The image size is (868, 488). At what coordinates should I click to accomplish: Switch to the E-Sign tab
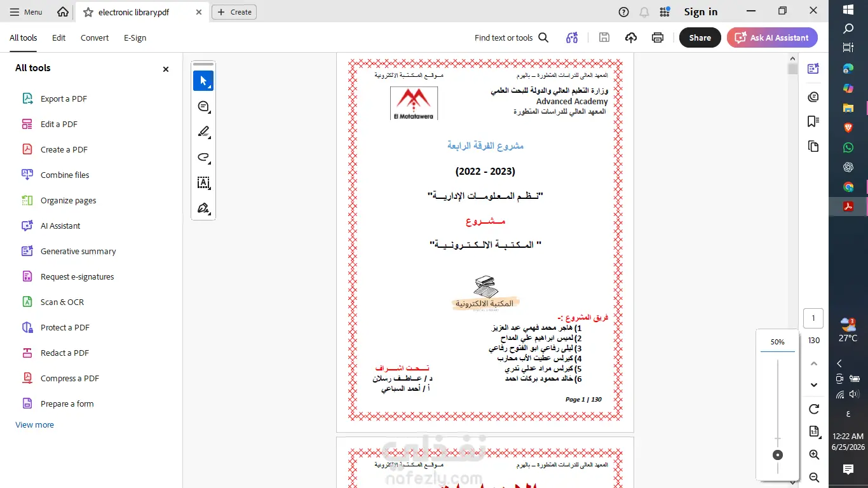click(x=135, y=37)
